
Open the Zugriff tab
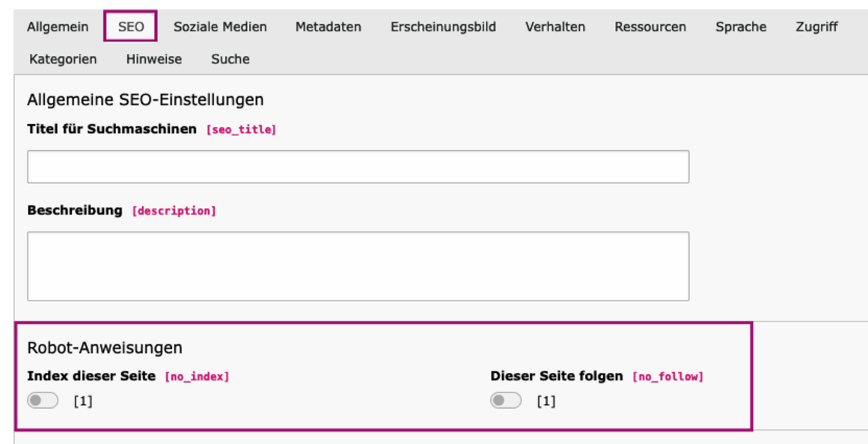[816, 27]
